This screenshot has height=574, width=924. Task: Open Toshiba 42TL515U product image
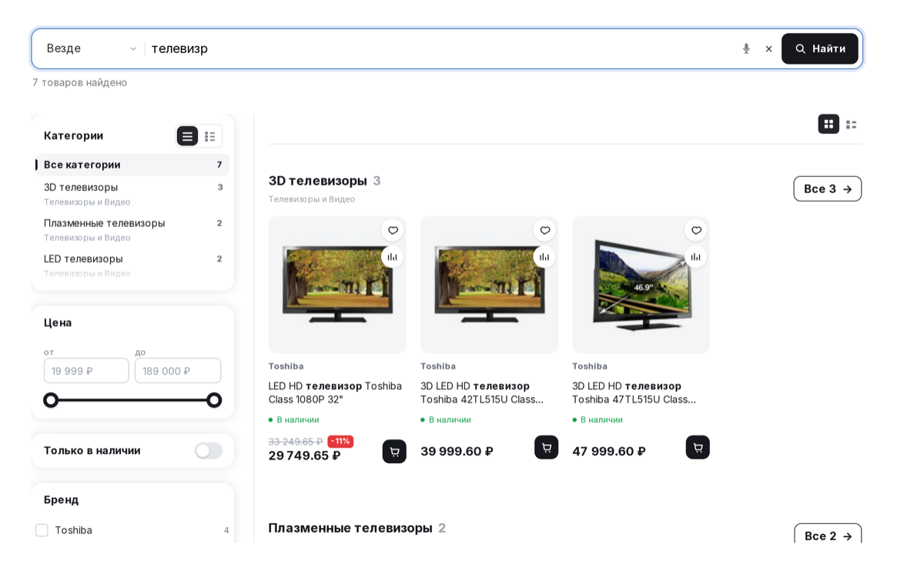pos(489,285)
